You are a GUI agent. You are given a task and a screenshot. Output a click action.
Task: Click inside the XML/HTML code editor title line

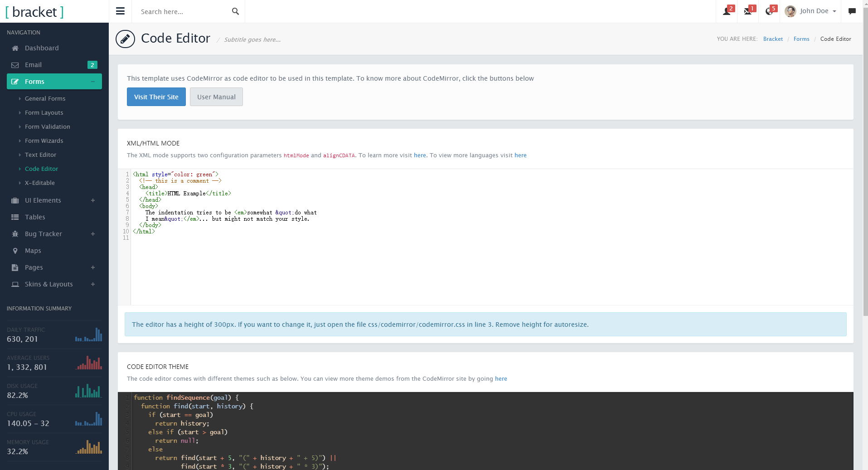coord(188,194)
